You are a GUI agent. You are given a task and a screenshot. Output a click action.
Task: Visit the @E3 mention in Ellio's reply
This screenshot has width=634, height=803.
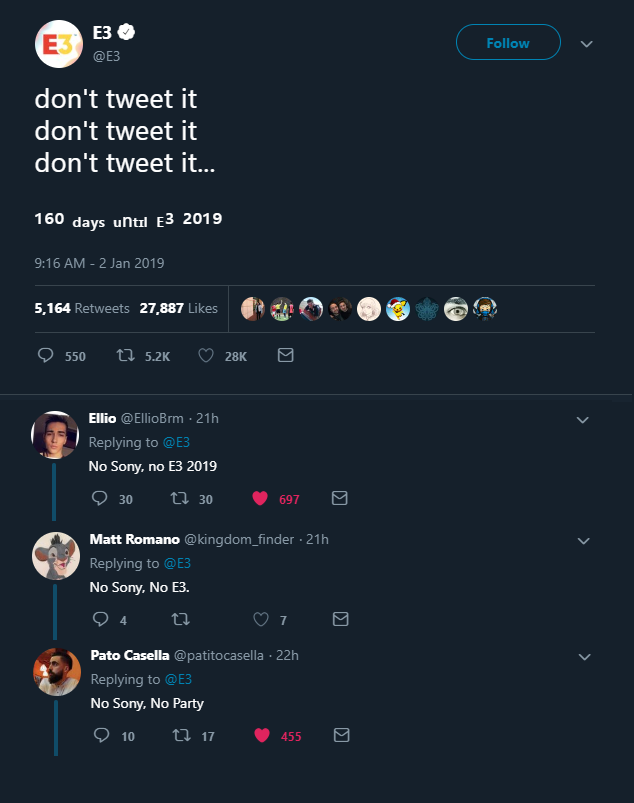(176, 442)
